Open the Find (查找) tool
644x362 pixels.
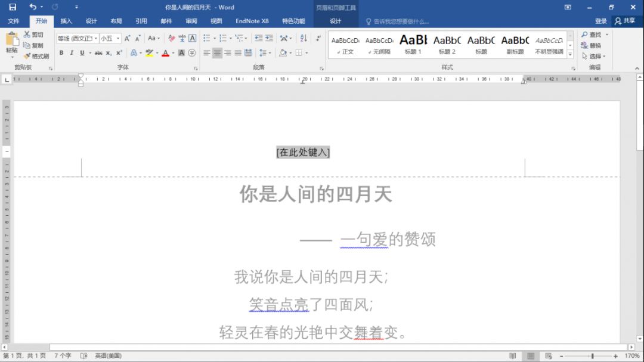click(x=594, y=34)
